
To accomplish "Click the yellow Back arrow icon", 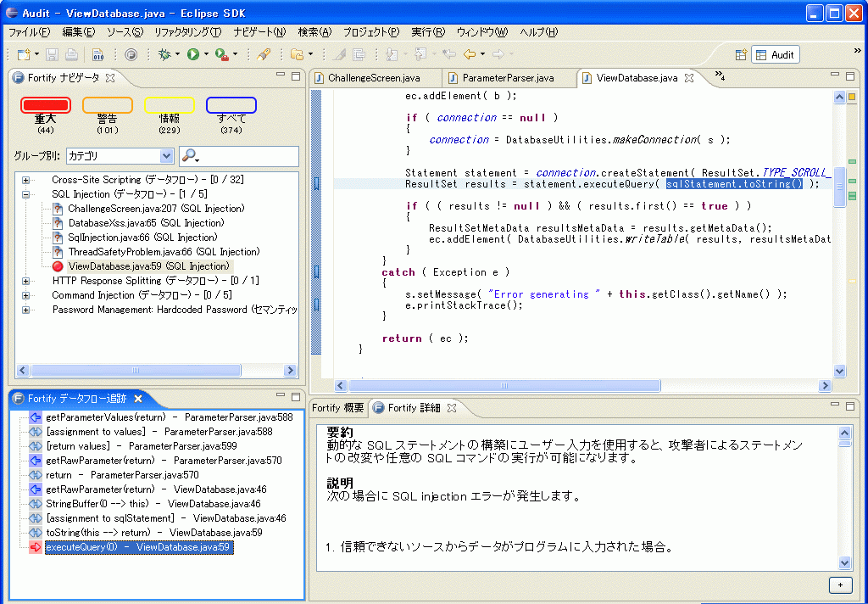I will click(x=470, y=54).
